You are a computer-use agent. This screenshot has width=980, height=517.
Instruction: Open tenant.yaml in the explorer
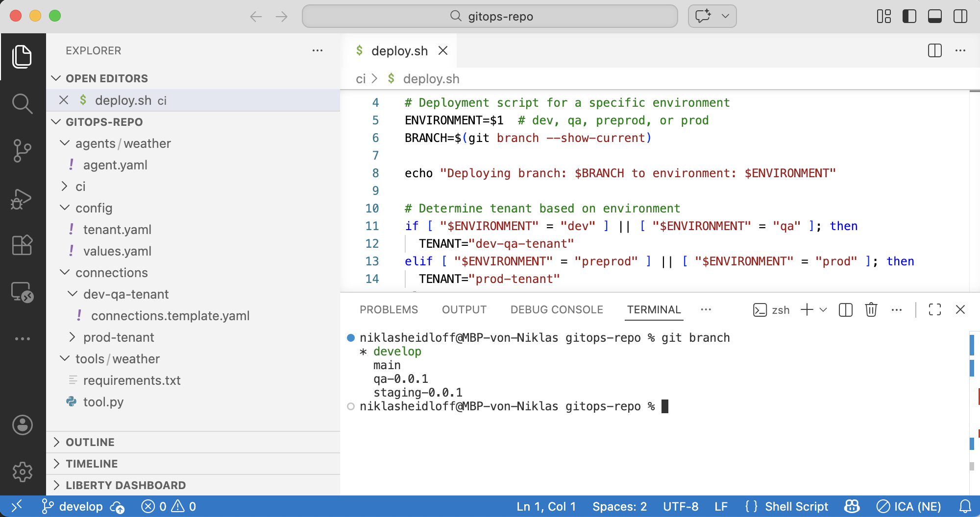click(x=117, y=230)
